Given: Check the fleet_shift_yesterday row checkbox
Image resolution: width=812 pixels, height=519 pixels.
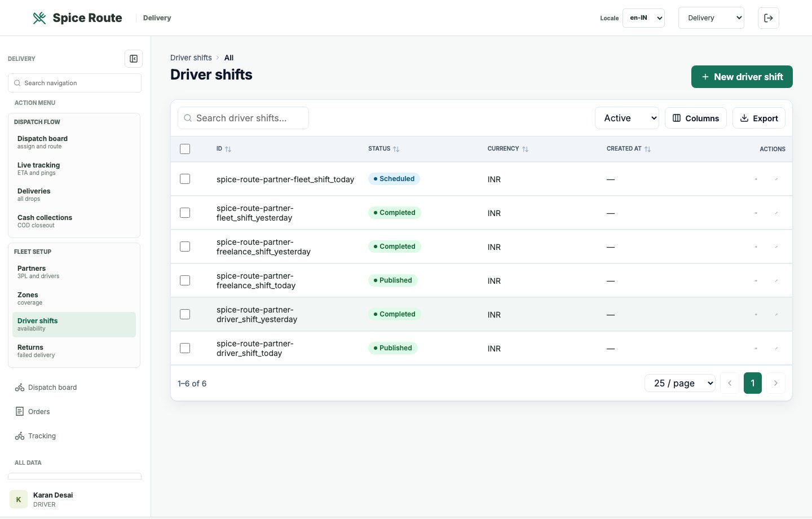Looking at the screenshot, I should point(185,213).
